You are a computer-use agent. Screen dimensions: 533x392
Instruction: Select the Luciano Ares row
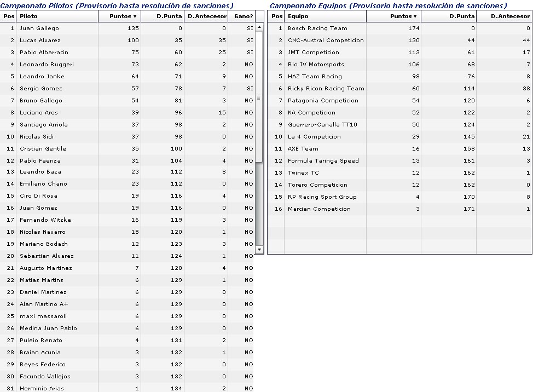point(127,113)
